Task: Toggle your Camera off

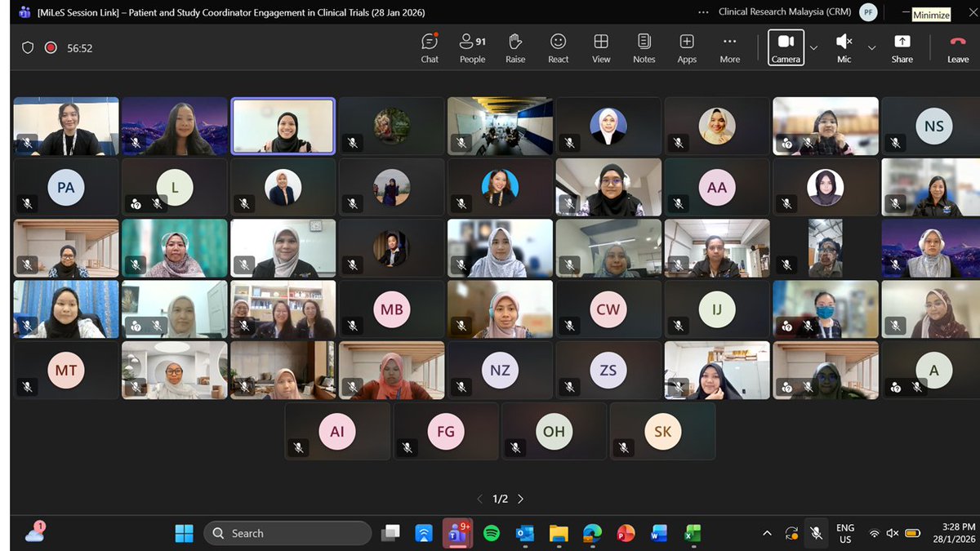Action: (x=786, y=47)
